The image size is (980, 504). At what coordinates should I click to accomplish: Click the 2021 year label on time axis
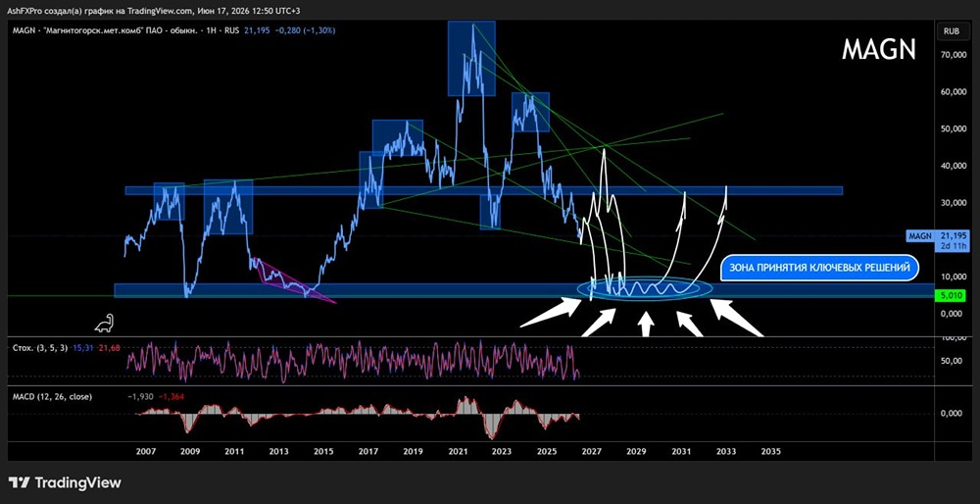click(x=458, y=451)
